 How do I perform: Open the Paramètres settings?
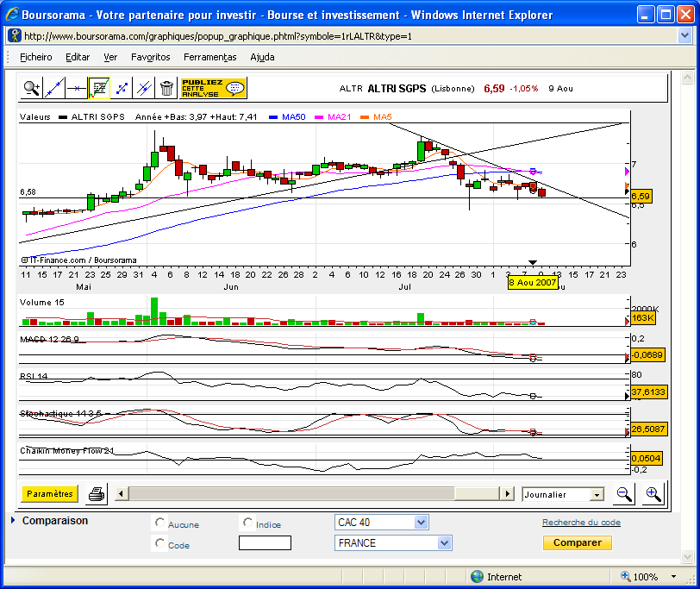click(49, 494)
